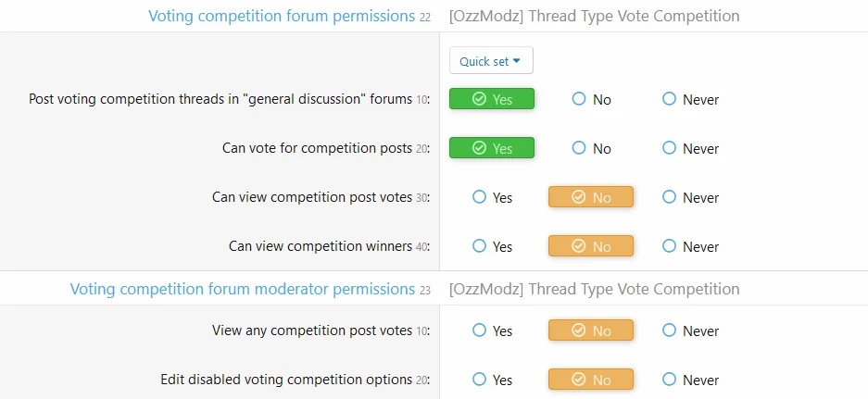Open Voting competition forum permissions heading link
This screenshot has width=868, height=399.
tap(282, 16)
